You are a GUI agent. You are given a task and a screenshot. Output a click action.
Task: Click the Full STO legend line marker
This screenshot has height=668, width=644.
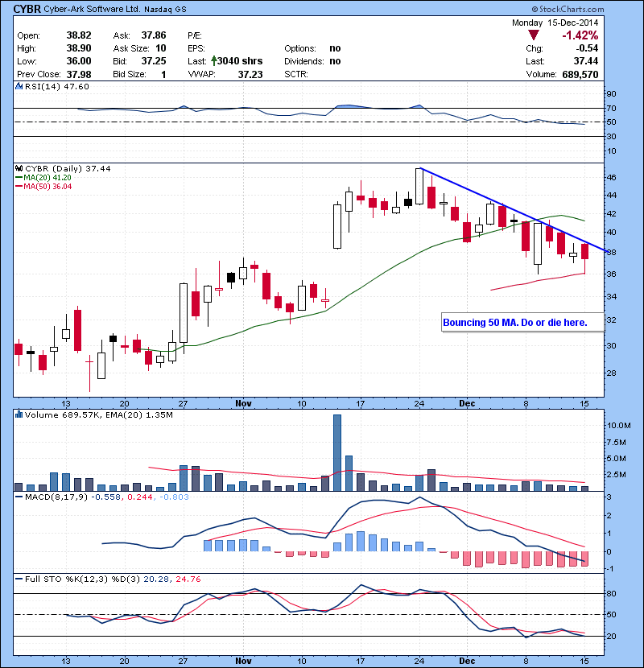(19, 579)
